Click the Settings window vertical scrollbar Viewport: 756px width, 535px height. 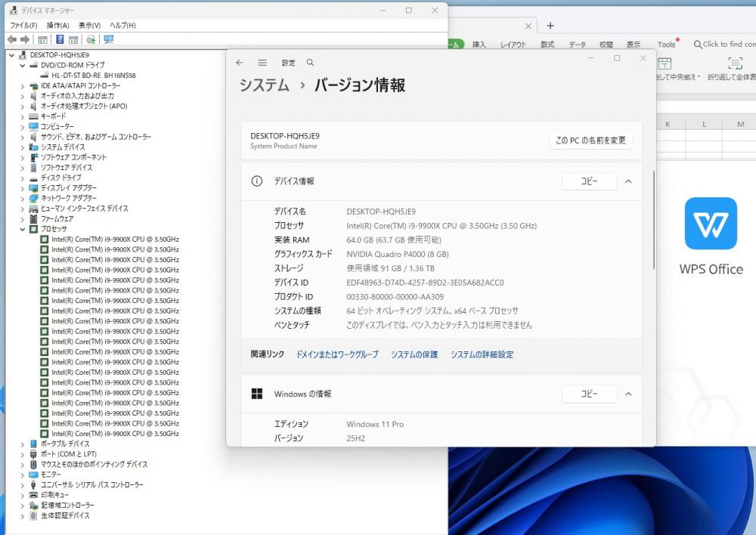[654, 220]
